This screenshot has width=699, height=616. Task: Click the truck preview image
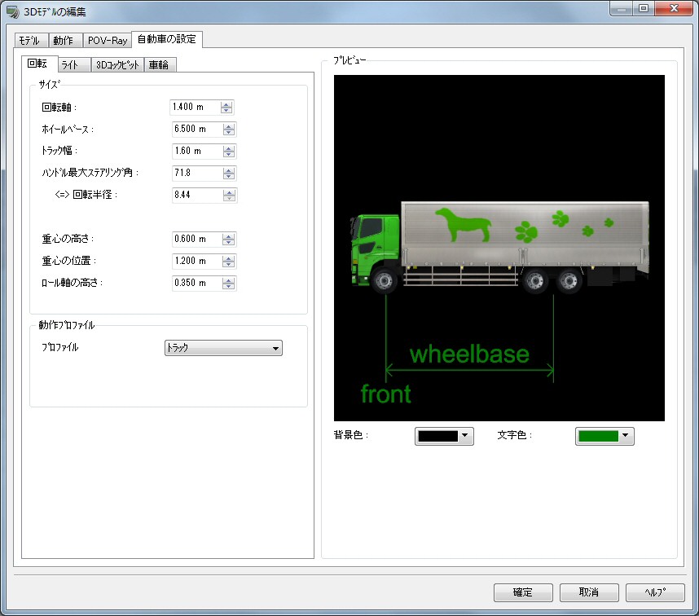tap(499, 248)
